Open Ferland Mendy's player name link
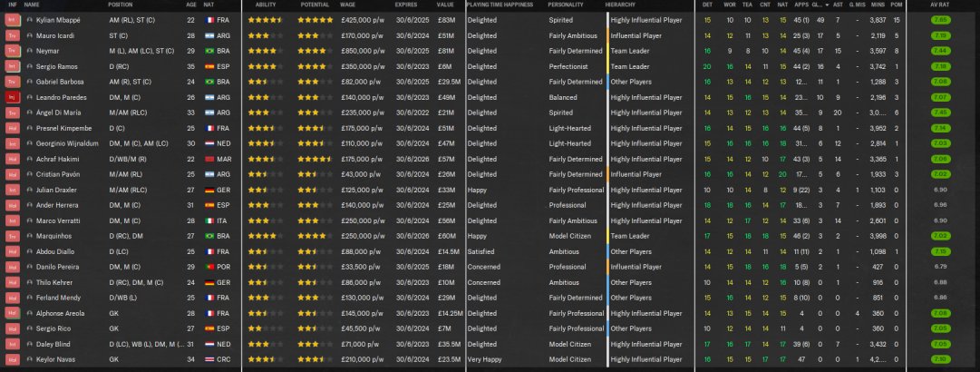The height and width of the screenshot is (372, 980). [x=57, y=298]
